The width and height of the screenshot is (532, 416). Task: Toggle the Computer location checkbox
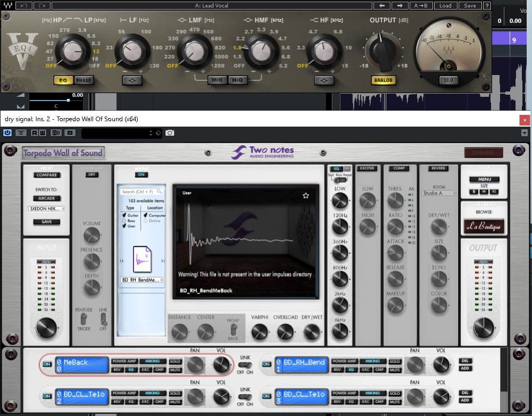point(146,215)
